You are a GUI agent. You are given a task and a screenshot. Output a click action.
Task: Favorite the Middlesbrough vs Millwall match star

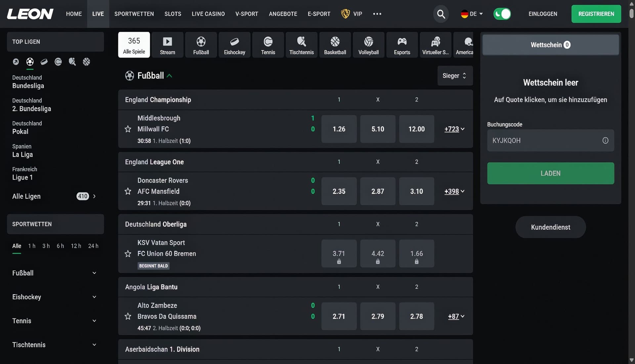coord(128,129)
